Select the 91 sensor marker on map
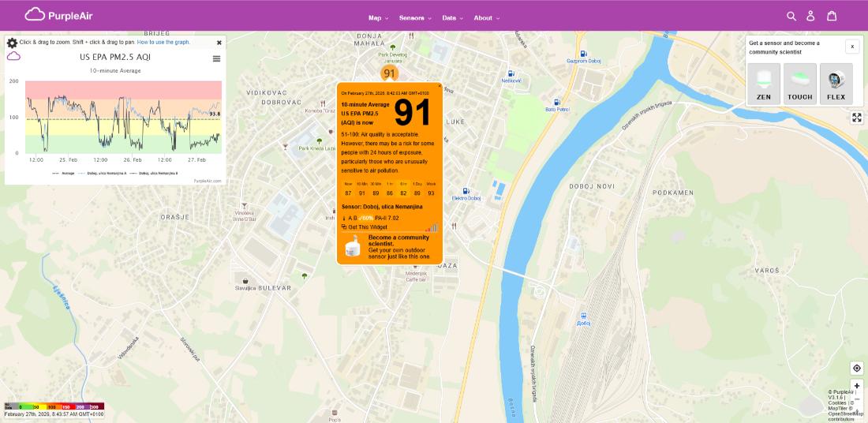The image size is (868, 423). tap(389, 73)
